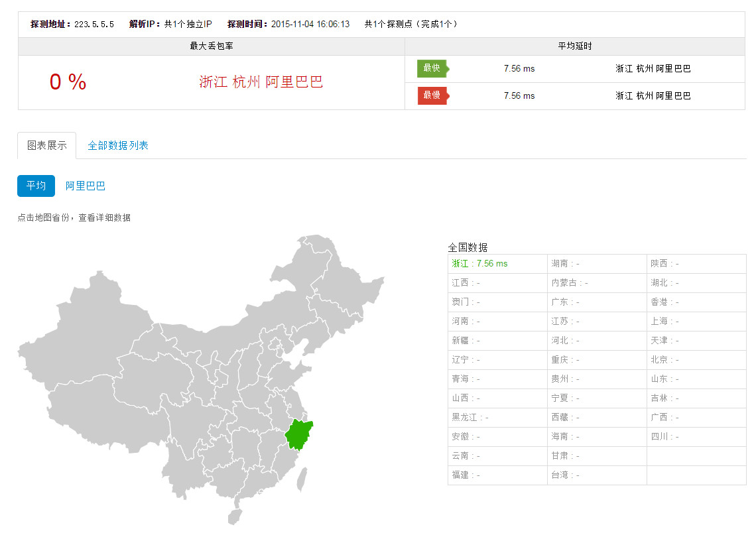The image size is (756, 539).
Task: Select the 平均 filter button
Action: tap(36, 186)
